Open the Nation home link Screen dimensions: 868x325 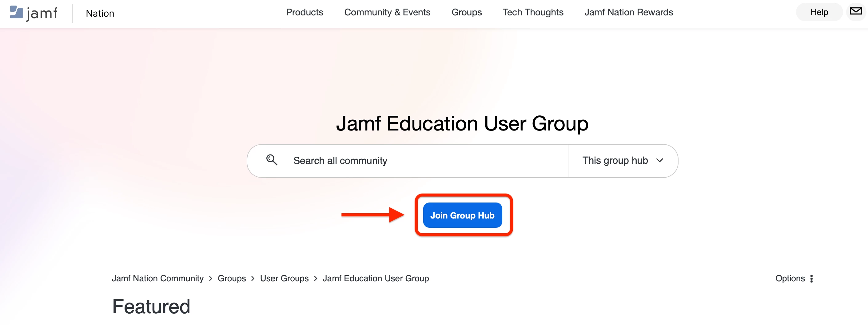[100, 14]
